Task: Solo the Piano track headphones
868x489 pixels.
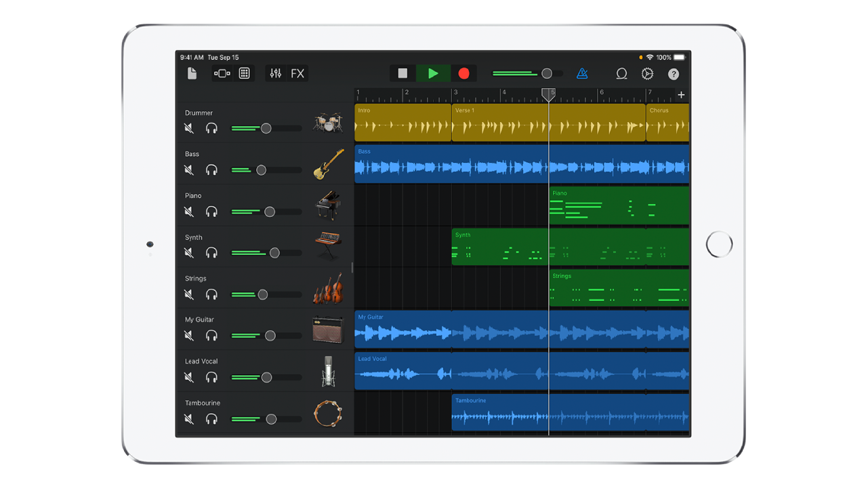Action: pos(211,212)
